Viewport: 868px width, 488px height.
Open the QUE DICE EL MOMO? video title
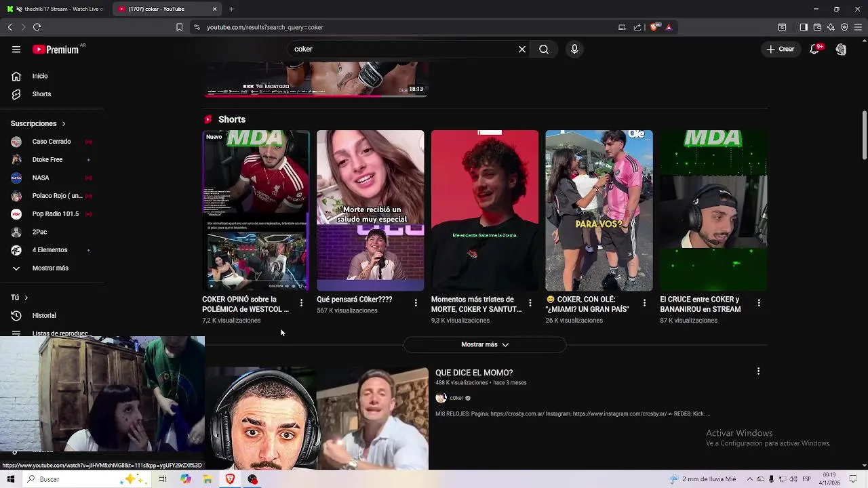pyautogui.click(x=474, y=373)
